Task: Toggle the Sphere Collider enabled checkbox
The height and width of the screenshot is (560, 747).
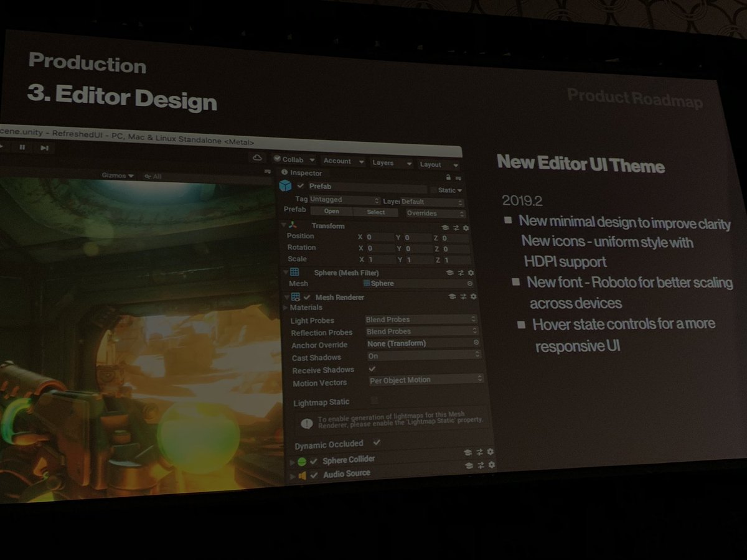Action: [314, 462]
